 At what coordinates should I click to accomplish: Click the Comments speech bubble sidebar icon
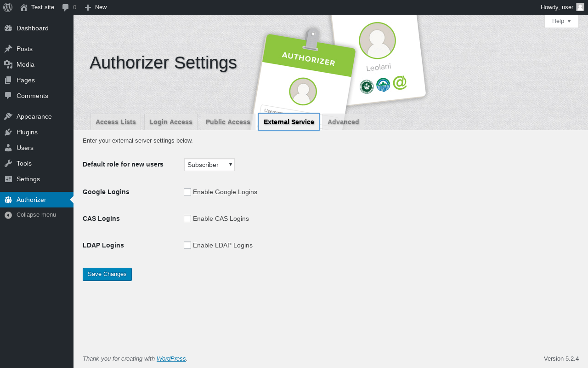tap(8, 96)
